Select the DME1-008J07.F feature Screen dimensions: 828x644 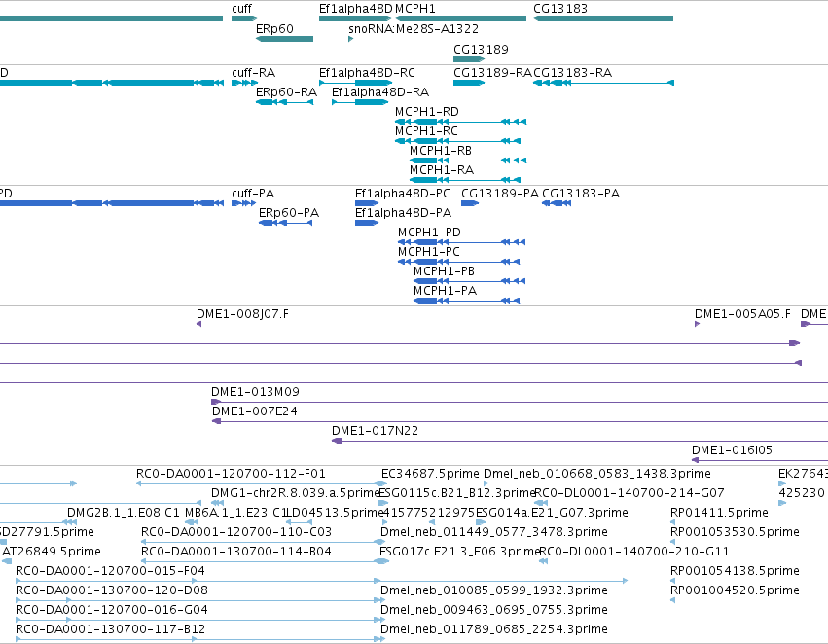tap(199, 324)
